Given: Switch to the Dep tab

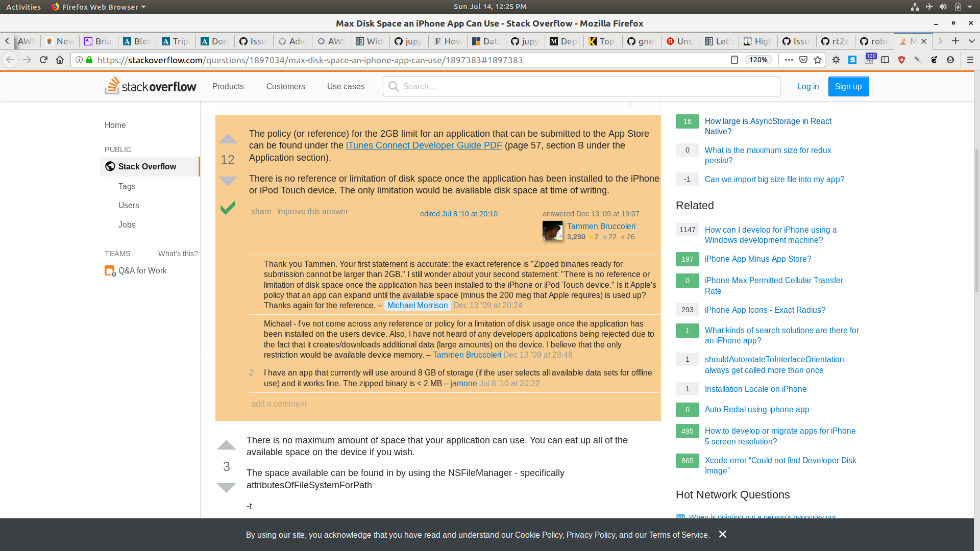Looking at the screenshot, I should [564, 41].
